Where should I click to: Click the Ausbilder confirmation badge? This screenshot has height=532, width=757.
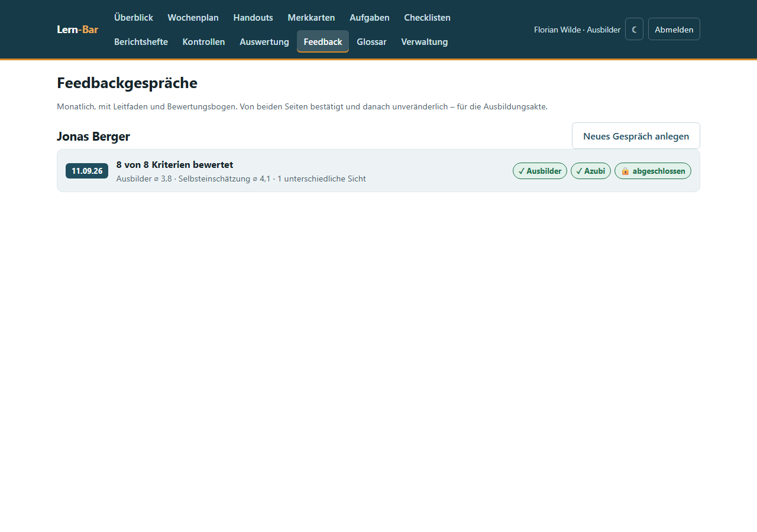pos(540,171)
